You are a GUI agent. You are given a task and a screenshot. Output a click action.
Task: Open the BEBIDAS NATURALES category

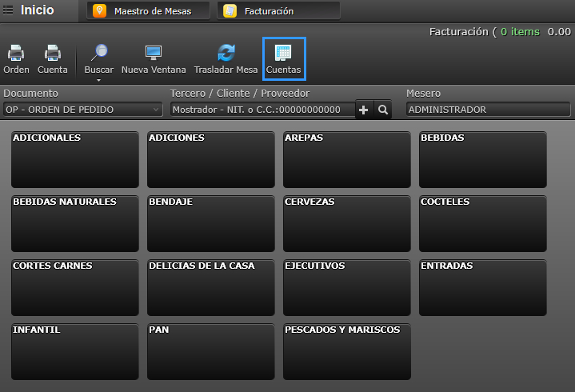coord(75,224)
